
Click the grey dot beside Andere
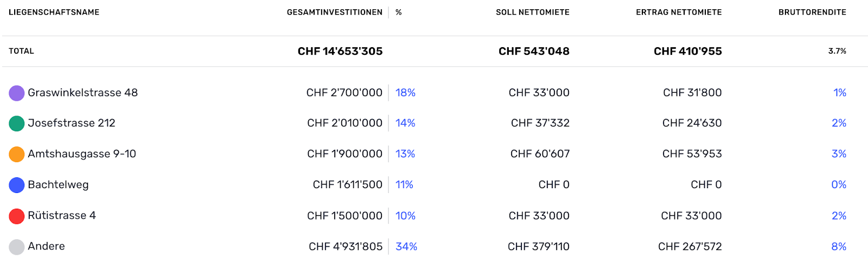click(17, 247)
